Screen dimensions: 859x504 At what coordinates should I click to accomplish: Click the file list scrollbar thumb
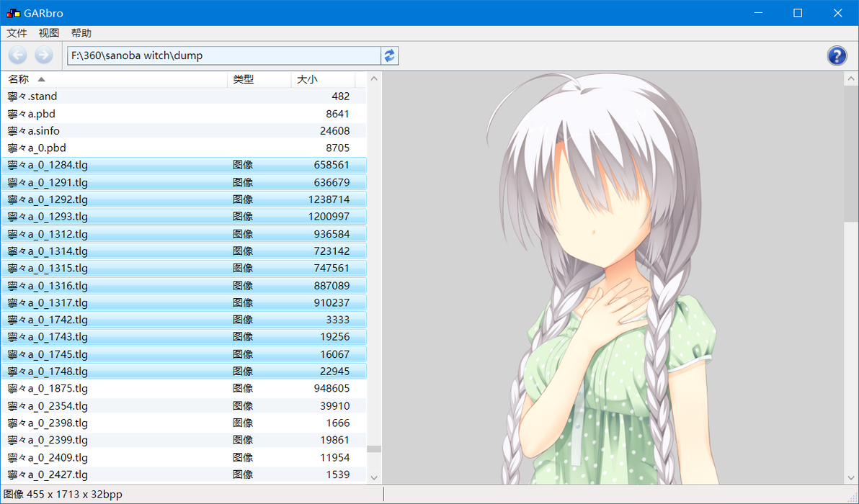(x=373, y=449)
